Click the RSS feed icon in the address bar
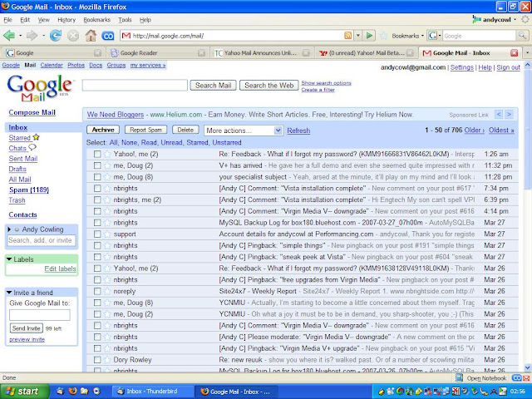Screen dimensions: 532x399 [347, 35]
